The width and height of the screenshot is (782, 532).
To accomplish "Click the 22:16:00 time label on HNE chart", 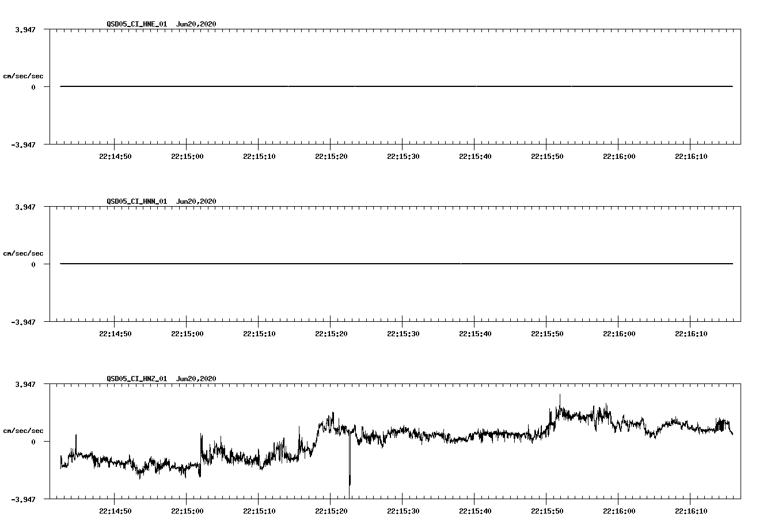I will click(619, 157).
